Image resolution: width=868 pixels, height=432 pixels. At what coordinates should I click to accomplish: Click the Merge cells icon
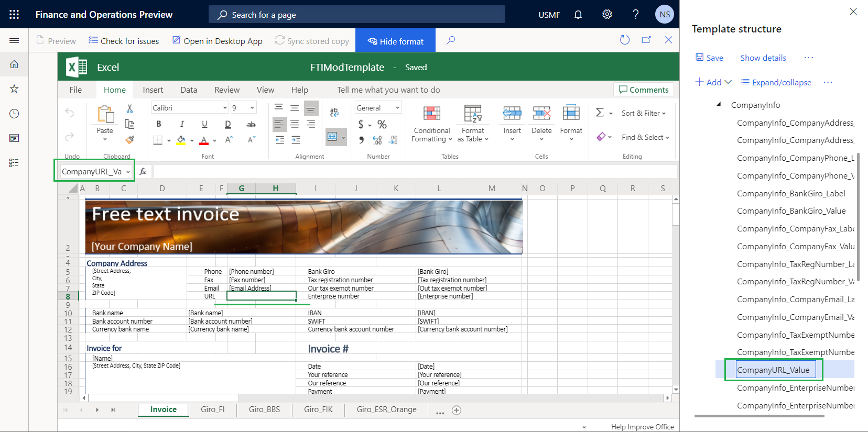pyautogui.click(x=332, y=137)
